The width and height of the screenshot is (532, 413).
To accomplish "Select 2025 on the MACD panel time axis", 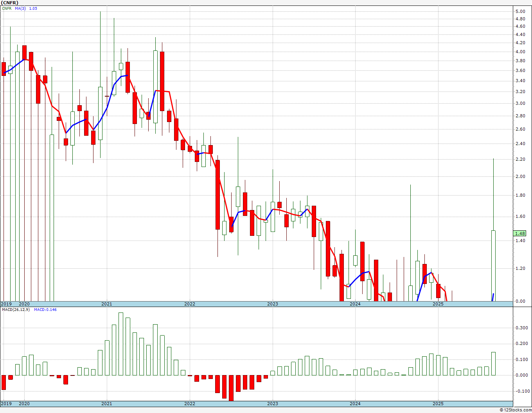I will [438, 404].
